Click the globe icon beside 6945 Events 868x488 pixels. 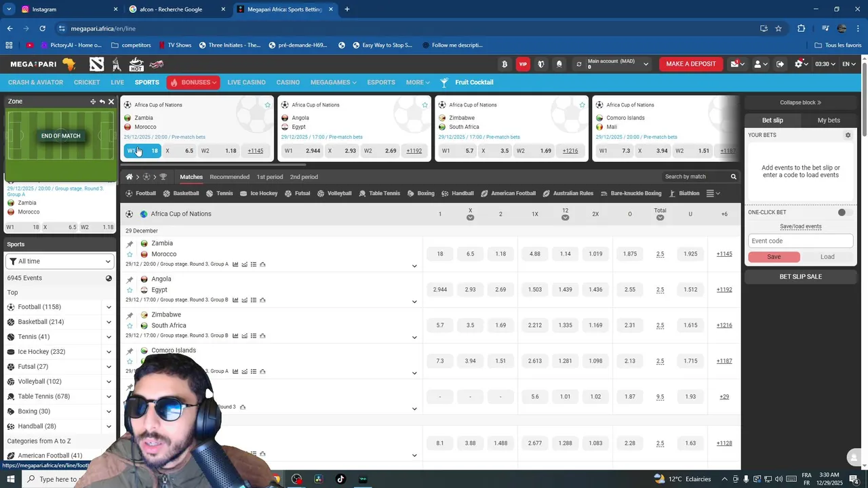[108, 278]
